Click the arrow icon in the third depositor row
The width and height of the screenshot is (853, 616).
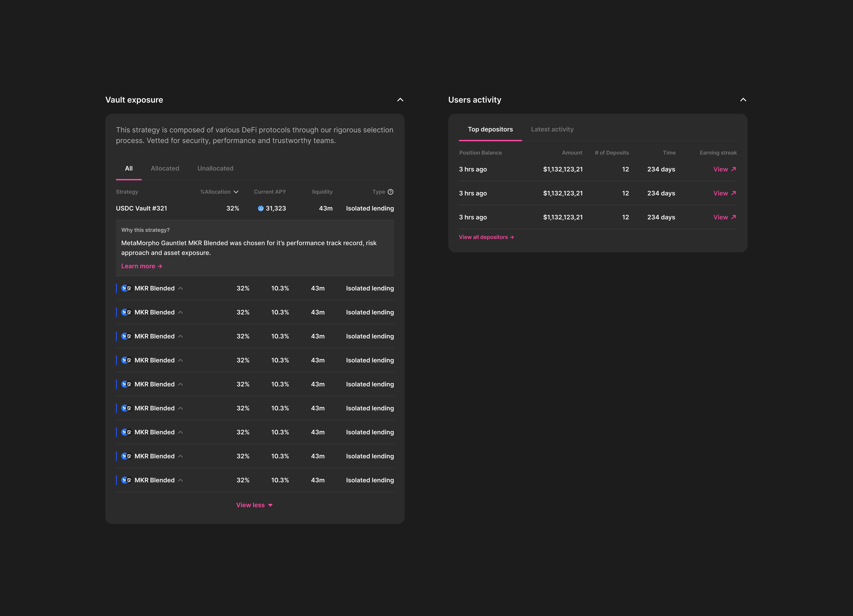coord(733,217)
